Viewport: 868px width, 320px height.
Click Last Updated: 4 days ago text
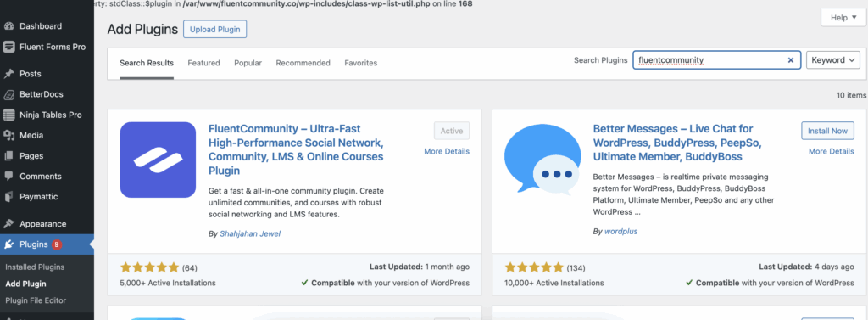807,267
